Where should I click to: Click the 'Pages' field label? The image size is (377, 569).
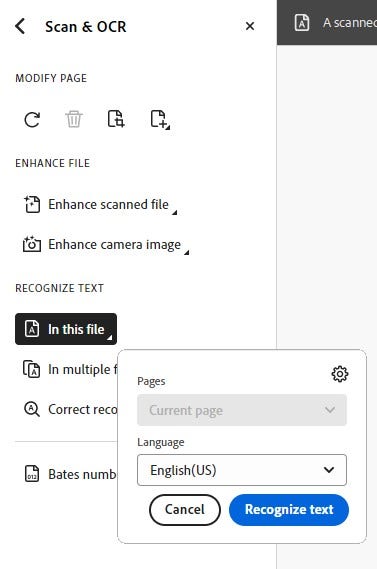(x=151, y=381)
